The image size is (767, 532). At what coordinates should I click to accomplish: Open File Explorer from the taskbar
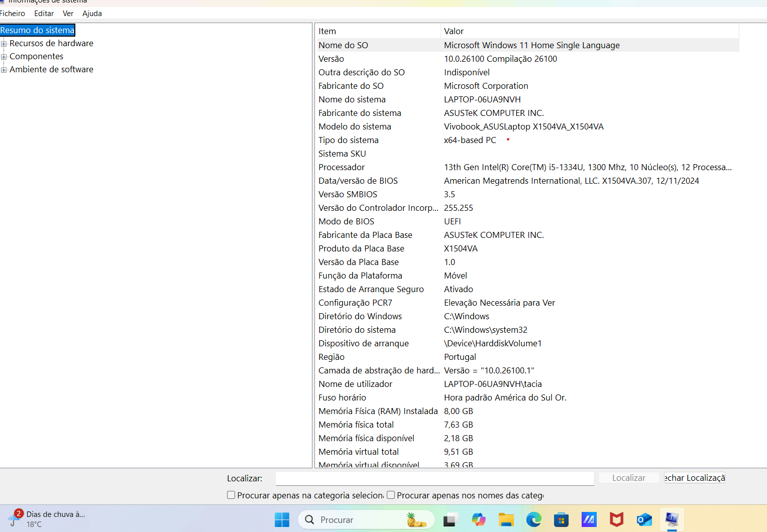point(506,519)
